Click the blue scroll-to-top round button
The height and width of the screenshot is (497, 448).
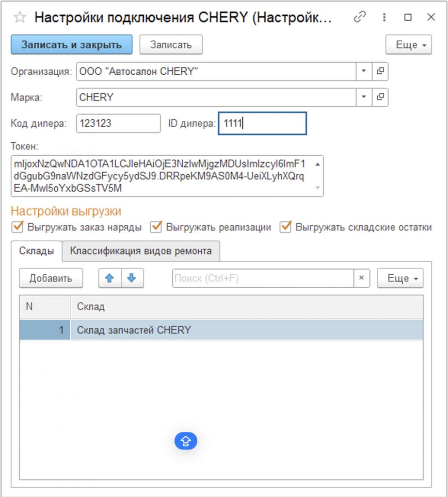click(186, 441)
